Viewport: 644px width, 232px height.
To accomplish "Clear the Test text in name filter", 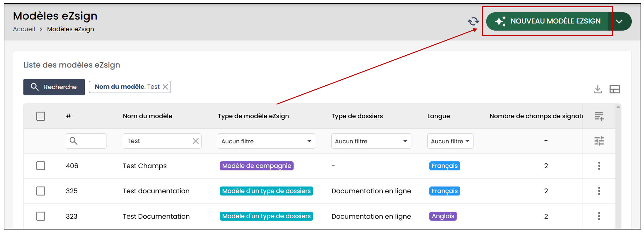I will coord(196,141).
